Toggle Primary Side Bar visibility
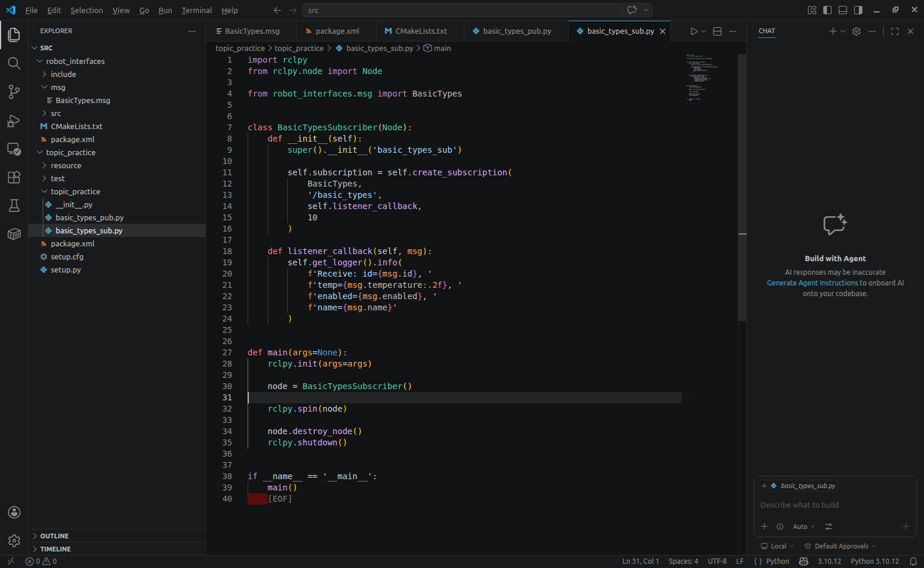924x568 pixels. pos(827,10)
